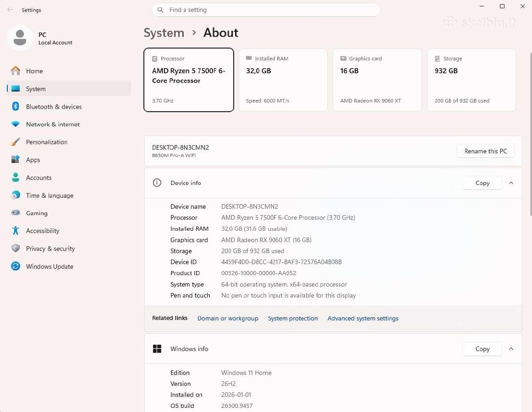532x412 pixels.
Task: Select the Storage summary card
Action: [471, 80]
